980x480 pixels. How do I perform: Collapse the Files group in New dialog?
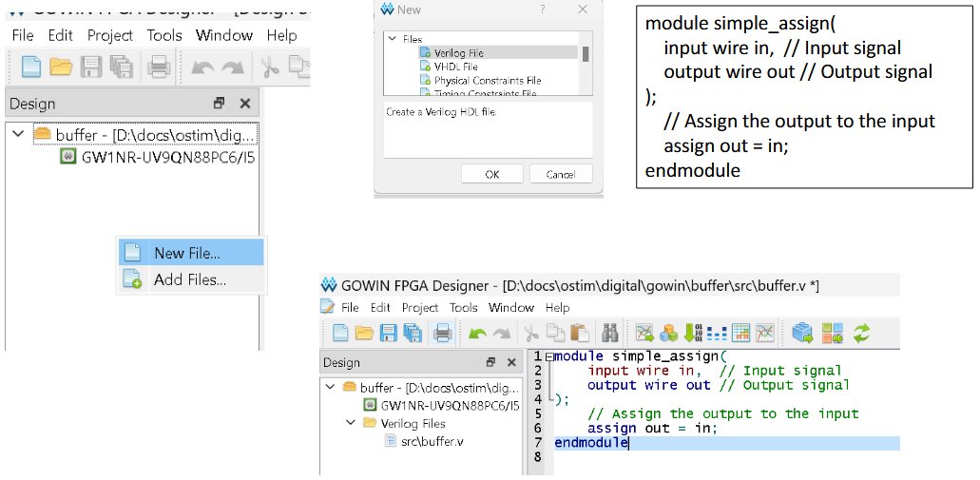393,39
